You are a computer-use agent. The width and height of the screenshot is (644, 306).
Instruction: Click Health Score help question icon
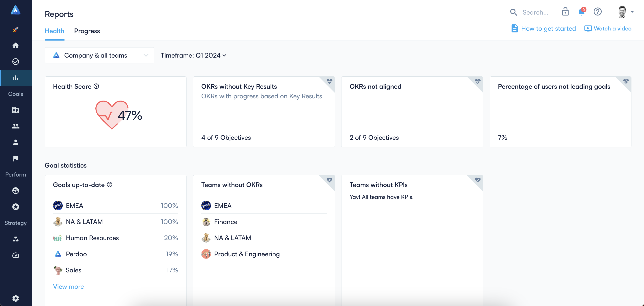pos(96,86)
